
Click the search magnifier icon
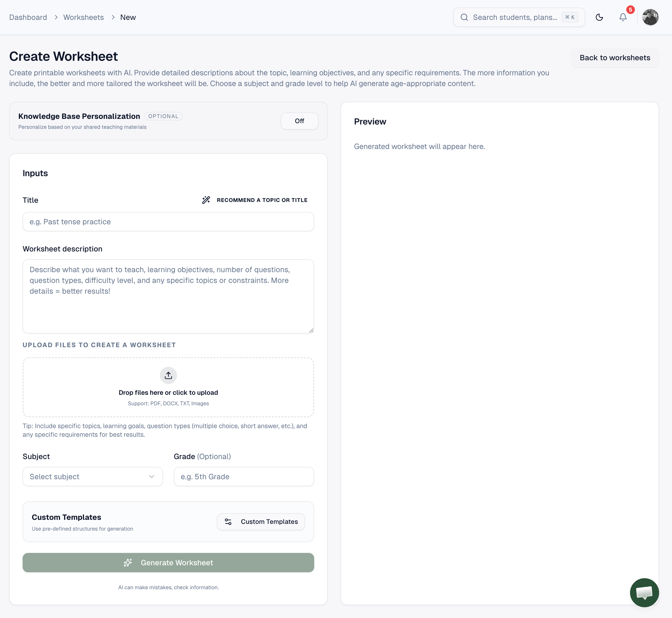coord(464,17)
